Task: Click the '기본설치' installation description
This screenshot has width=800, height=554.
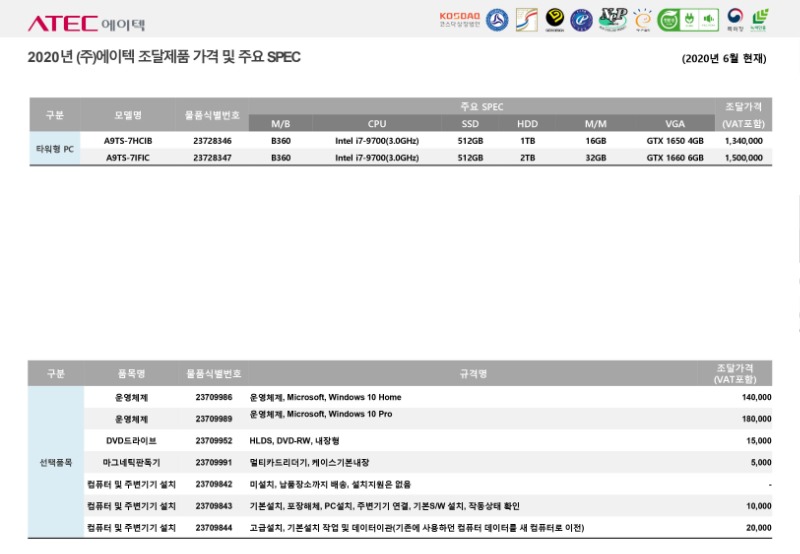Action: [x=384, y=506]
